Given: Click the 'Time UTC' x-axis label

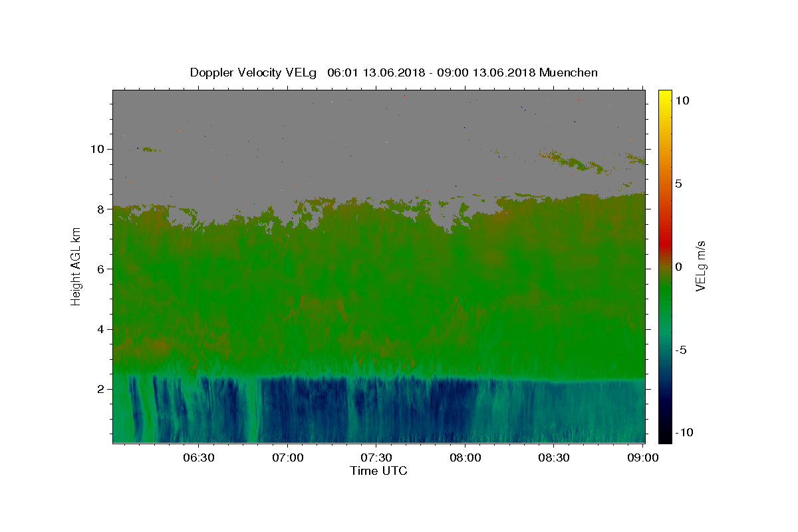Looking at the screenshot, I should pyautogui.click(x=378, y=471).
